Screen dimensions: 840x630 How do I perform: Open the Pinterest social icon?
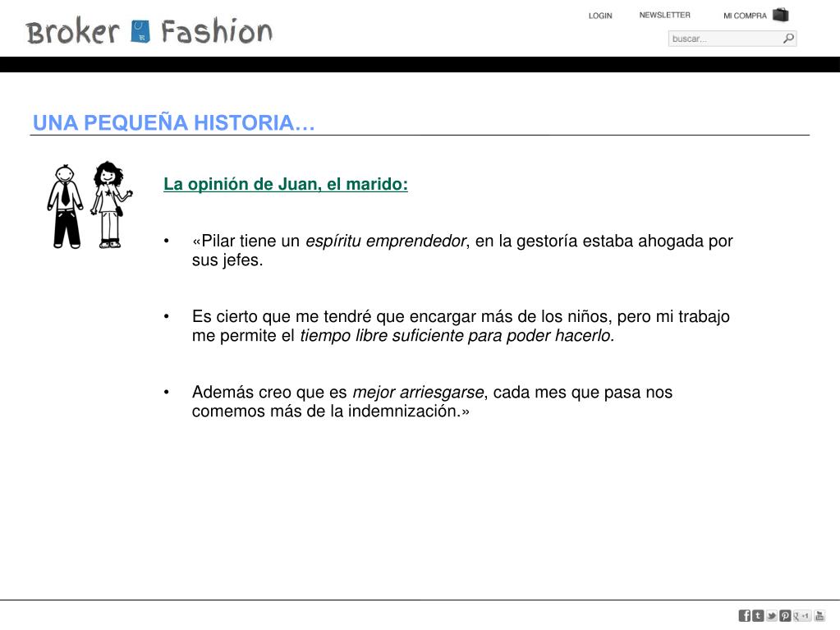coord(785,615)
